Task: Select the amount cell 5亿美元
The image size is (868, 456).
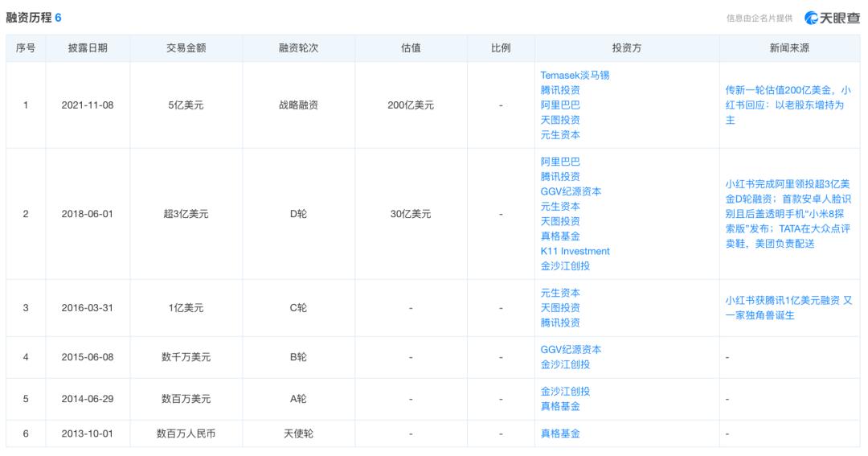Action: coord(186,105)
